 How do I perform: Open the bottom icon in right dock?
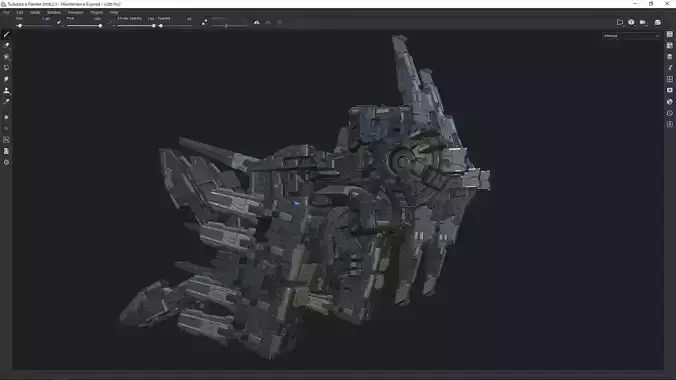(x=670, y=124)
